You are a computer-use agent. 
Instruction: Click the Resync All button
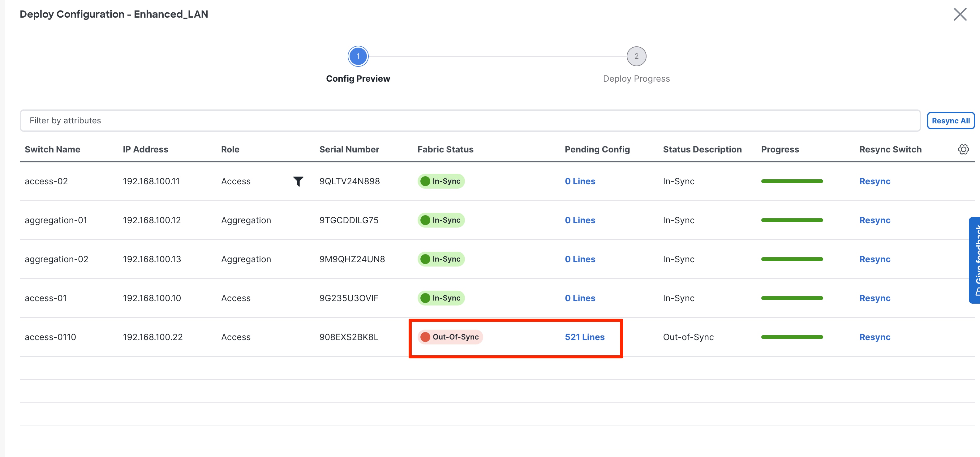coord(950,121)
